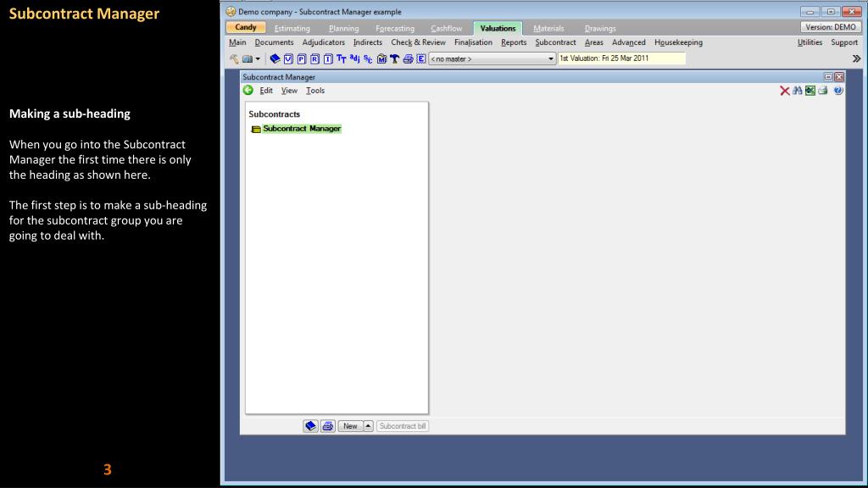Click the Subcontract bill button

[403, 426]
